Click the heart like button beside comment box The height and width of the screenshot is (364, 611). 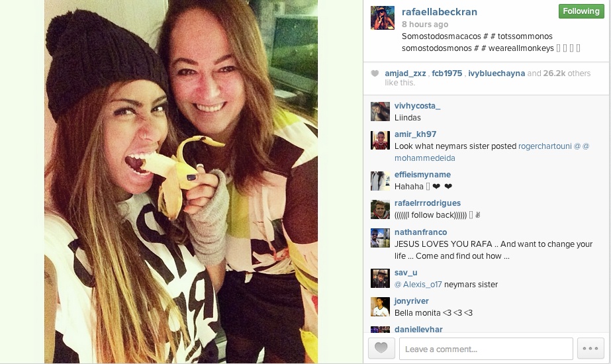(381, 347)
